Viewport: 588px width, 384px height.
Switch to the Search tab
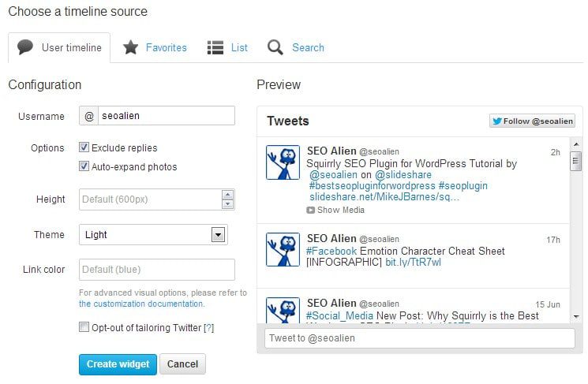[x=295, y=47]
